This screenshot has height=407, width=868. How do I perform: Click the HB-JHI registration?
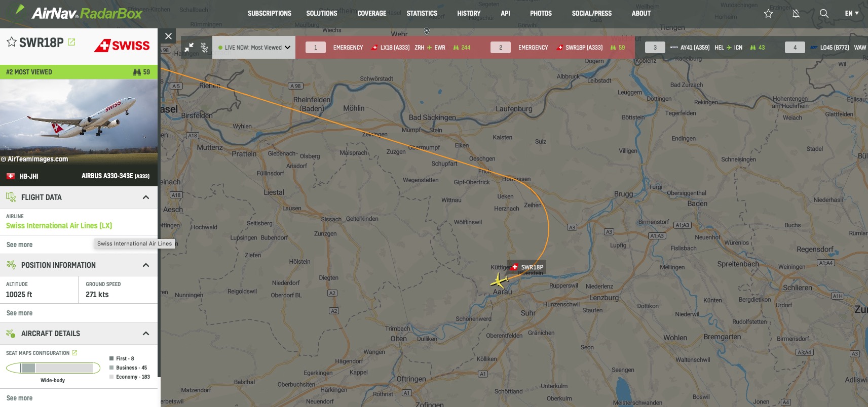[x=29, y=176]
